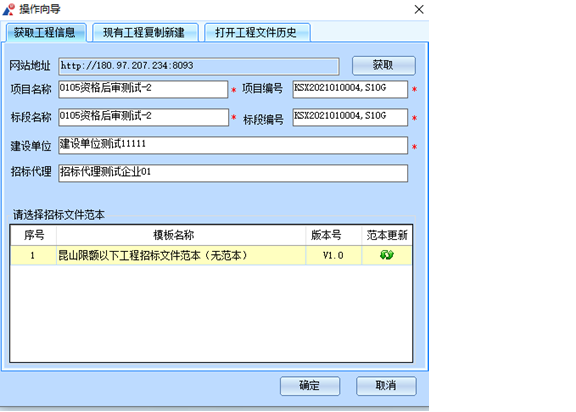Click the 标段名称 input field
Image resolution: width=576 pixels, height=412 pixels.
pyautogui.click(x=143, y=118)
